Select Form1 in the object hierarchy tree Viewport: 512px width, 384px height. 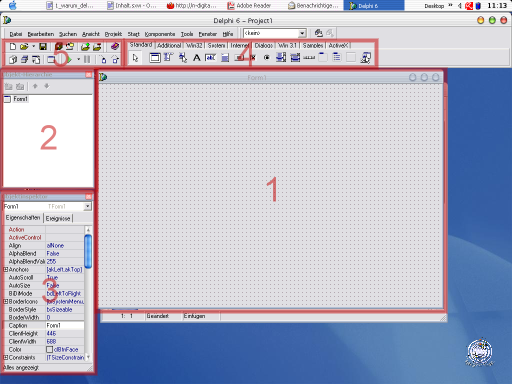20,99
